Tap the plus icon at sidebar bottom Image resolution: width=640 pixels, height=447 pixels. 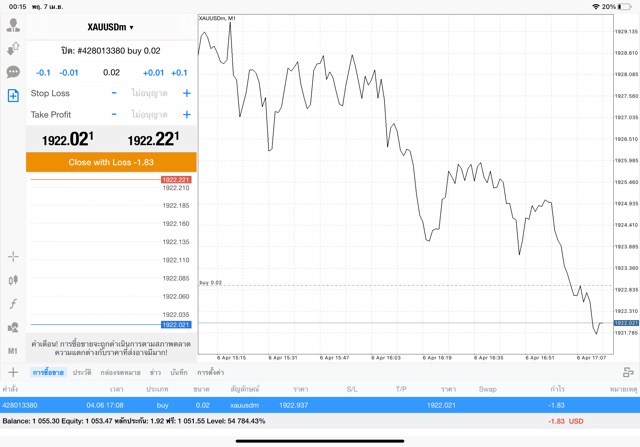(13, 372)
